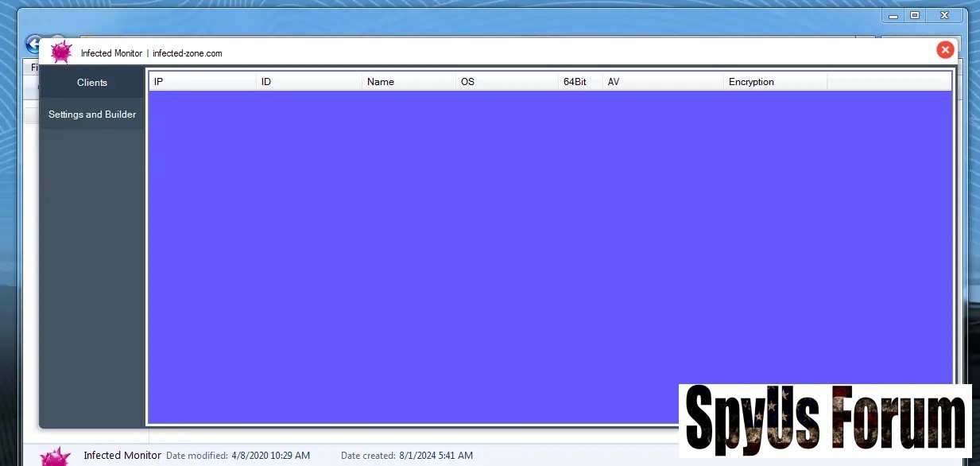Click the ID column header
The width and height of the screenshot is (980, 466).
click(308, 82)
